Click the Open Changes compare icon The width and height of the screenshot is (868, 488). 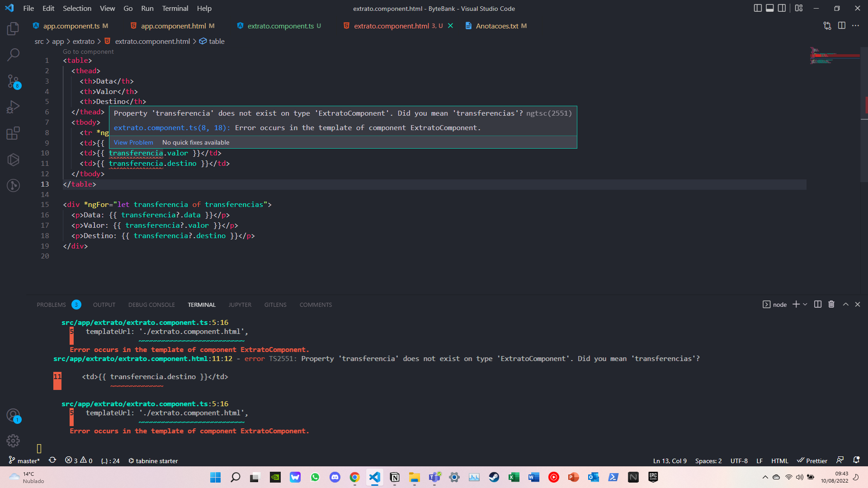[827, 26]
